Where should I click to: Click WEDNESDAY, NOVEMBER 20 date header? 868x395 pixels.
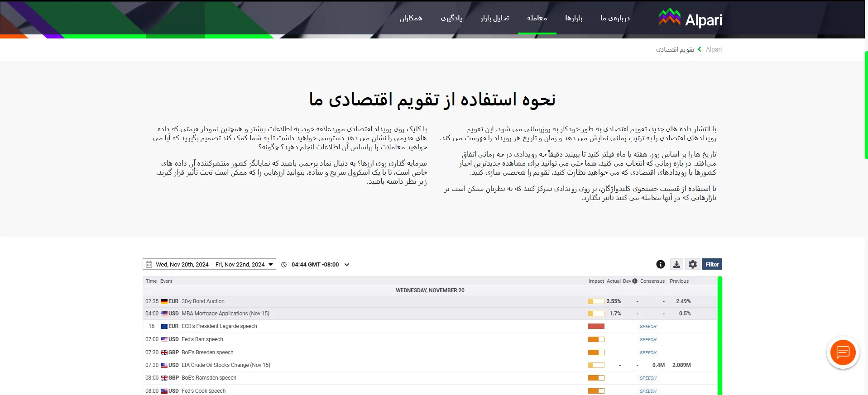pyautogui.click(x=430, y=290)
